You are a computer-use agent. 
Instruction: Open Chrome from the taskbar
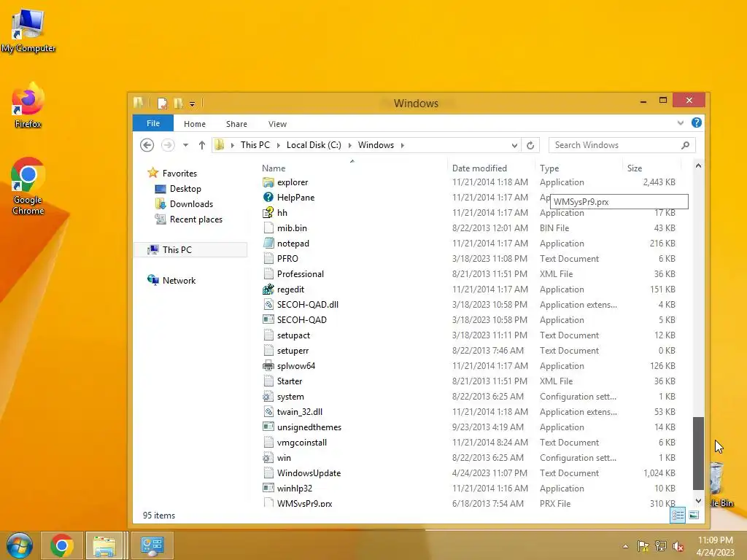tap(61, 545)
